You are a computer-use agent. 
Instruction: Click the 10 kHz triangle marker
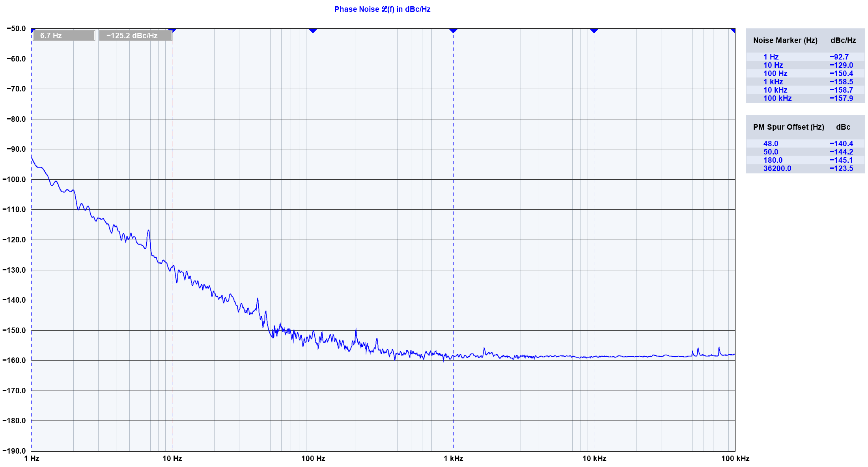594,30
